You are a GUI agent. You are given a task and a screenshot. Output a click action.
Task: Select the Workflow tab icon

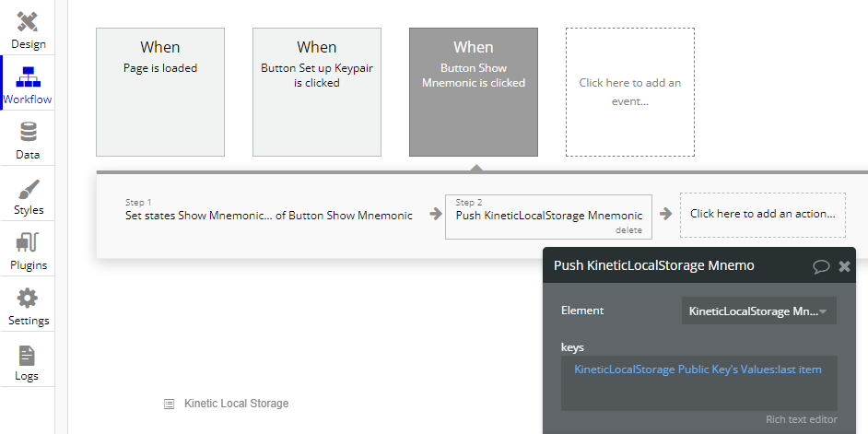coord(28,77)
